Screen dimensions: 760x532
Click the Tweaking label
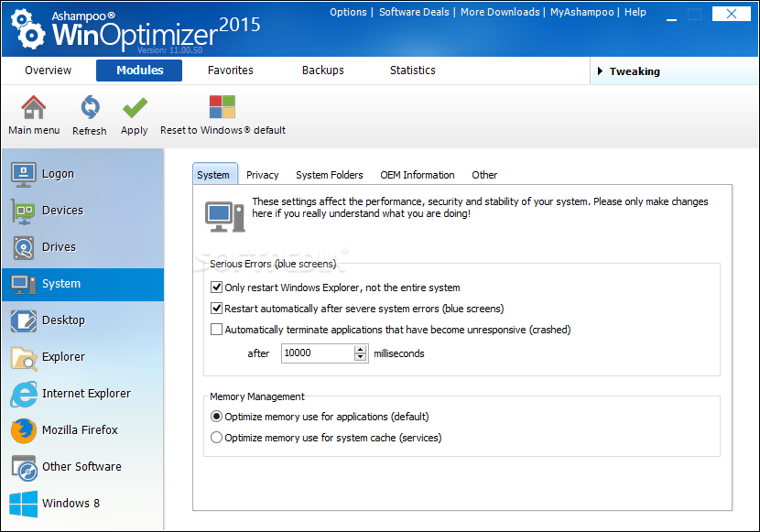635,71
